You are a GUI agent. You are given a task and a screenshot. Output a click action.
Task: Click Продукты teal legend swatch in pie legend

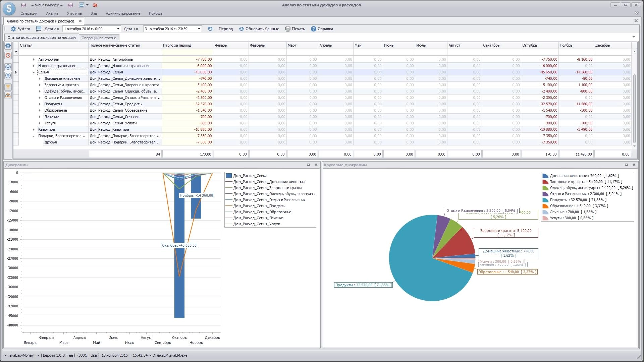point(545,200)
